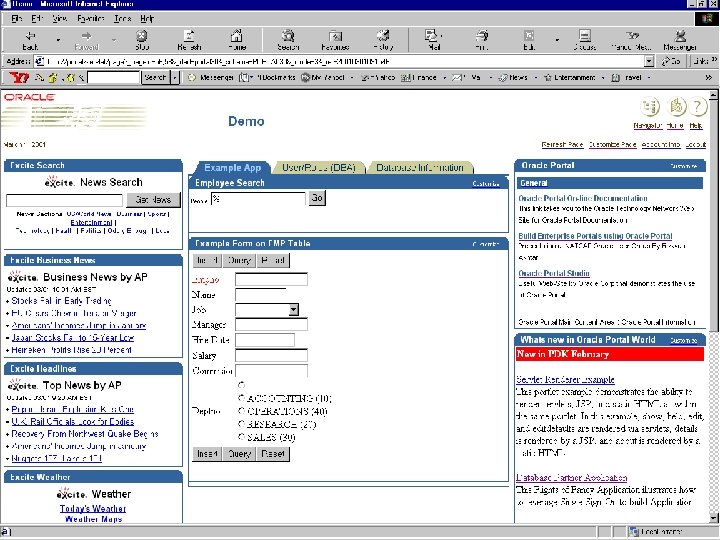Image resolution: width=720 pixels, height=540 pixels.
Task: Click the Excite News Search text field
Action: [64, 200]
